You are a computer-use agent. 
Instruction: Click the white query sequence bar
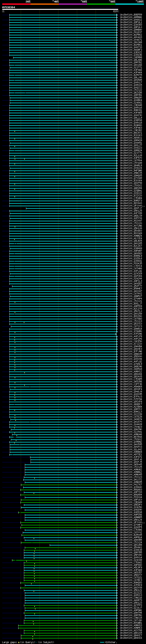[60, 9]
